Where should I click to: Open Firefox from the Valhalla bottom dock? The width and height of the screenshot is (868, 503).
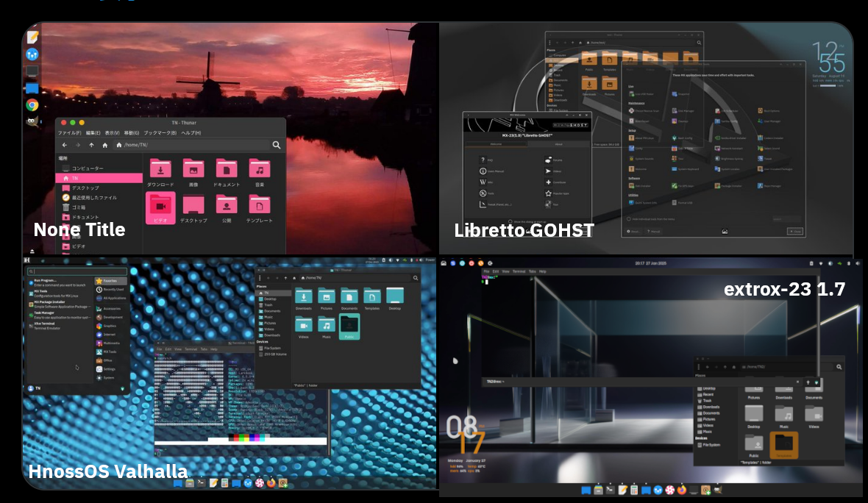click(x=271, y=483)
